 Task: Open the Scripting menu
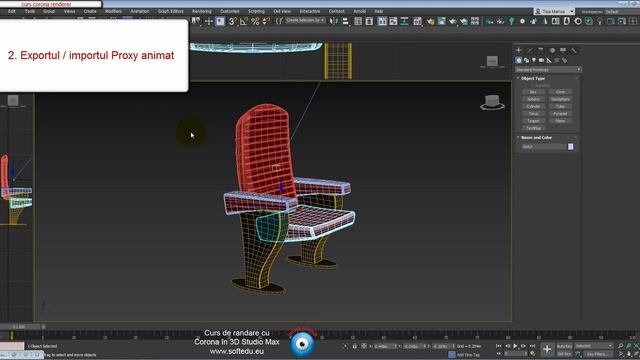(x=256, y=11)
